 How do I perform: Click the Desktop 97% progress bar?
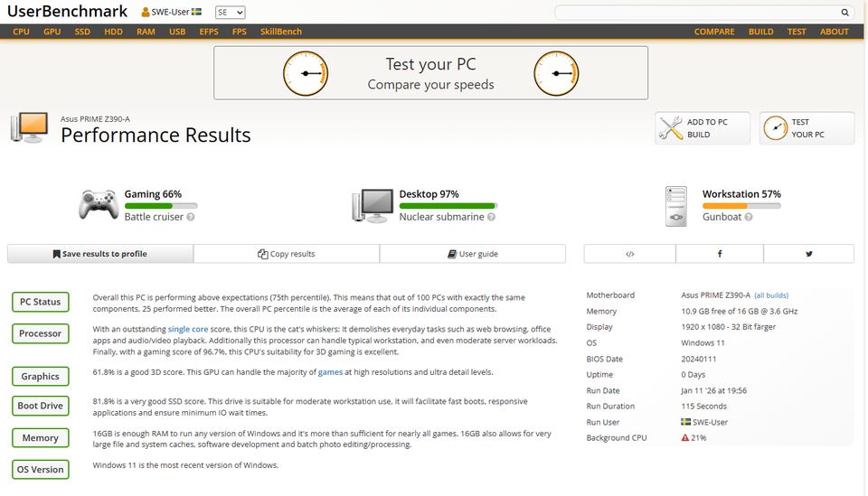click(x=448, y=206)
